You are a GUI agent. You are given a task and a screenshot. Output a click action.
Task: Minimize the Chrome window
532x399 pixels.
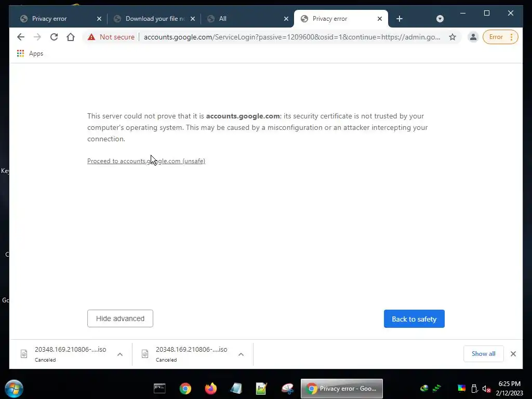click(463, 13)
